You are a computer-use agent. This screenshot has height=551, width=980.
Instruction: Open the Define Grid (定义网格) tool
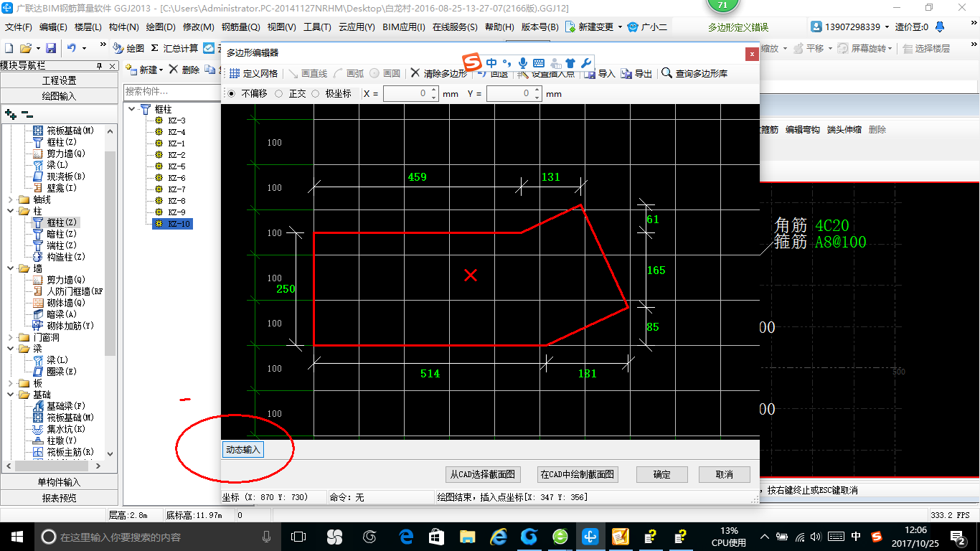tap(253, 73)
